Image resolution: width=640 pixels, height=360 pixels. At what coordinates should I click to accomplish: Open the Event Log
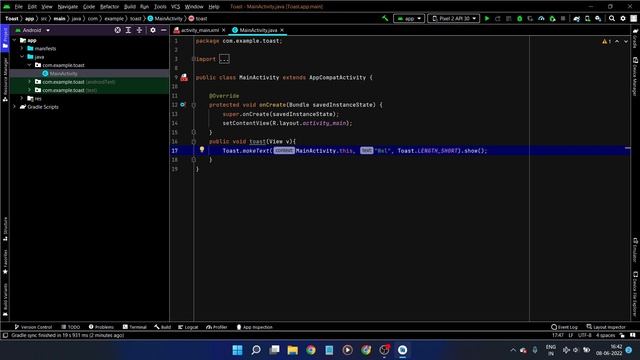564,327
